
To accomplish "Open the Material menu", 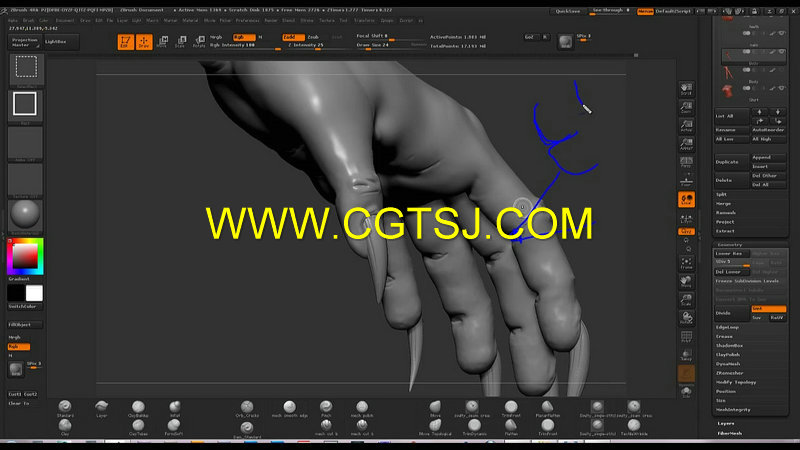I will (x=190, y=21).
